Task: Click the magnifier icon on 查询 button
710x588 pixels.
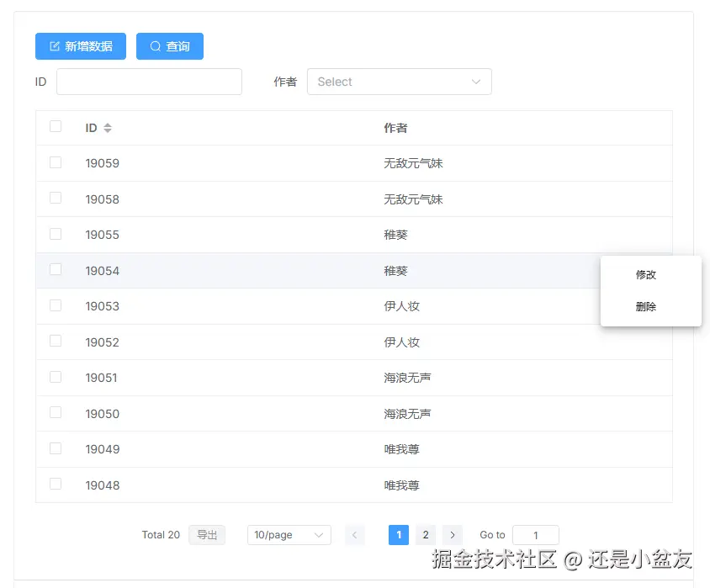Action: [156, 46]
